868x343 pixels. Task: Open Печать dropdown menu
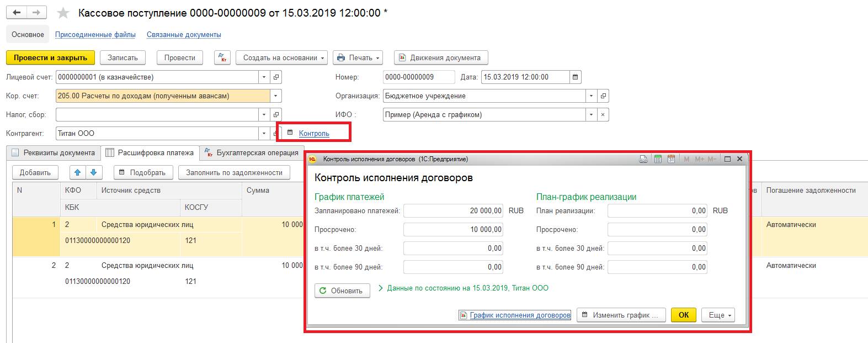358,57
